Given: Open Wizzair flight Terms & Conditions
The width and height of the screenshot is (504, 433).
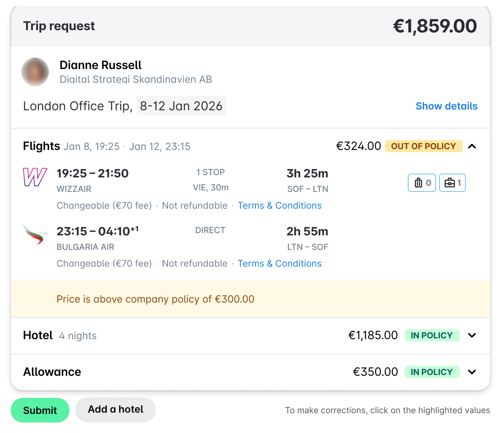Looking at the screenshot, I should pos(279,206).
